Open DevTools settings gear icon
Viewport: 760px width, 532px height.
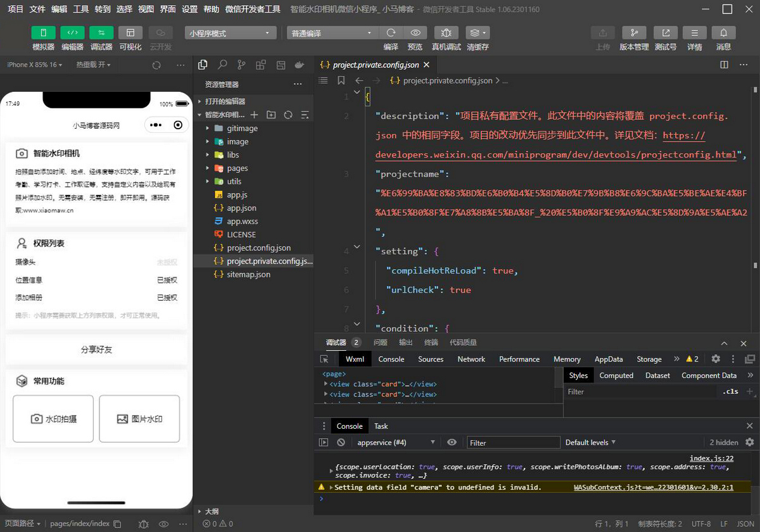(716, 358)
